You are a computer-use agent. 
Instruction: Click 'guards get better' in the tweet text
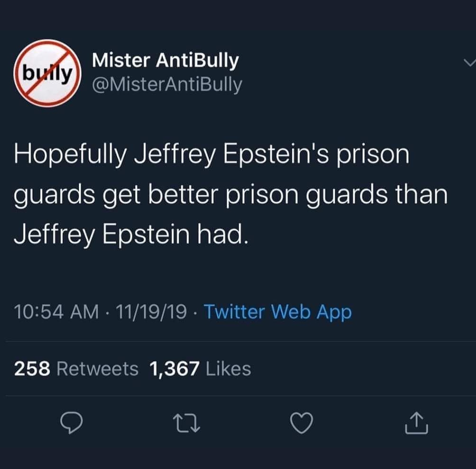(135, 195)
